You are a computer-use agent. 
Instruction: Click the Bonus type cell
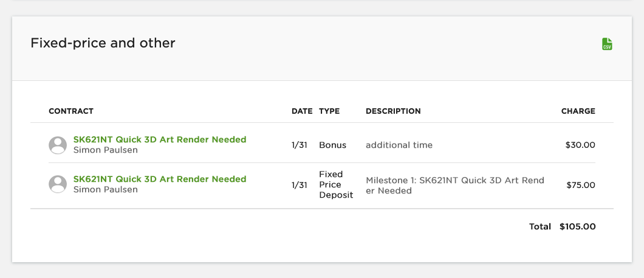point(332,145)
